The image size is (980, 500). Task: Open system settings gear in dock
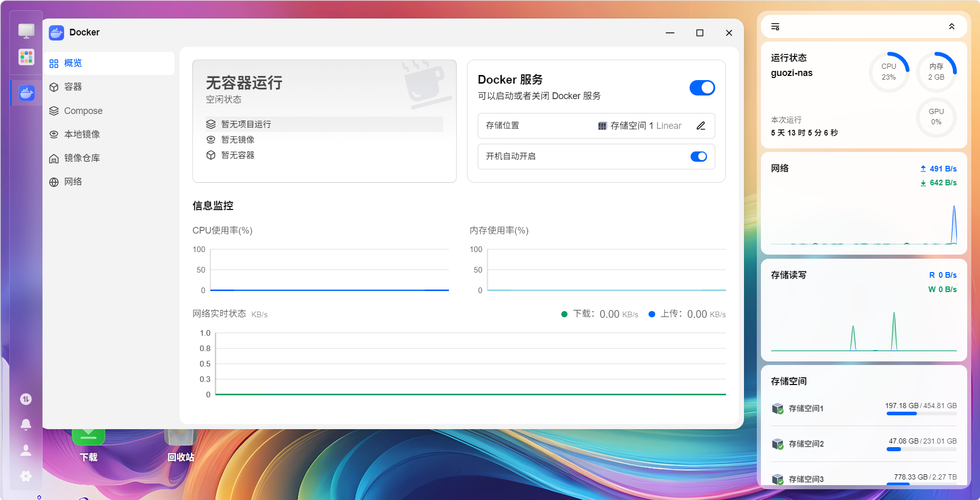pyautogui.click(x=26, y=476)
